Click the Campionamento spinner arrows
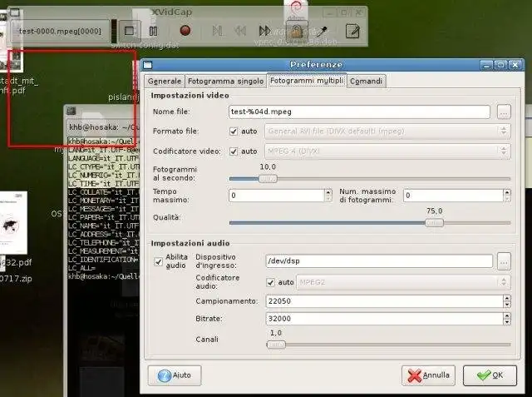Image resolution: width=532 pixels, height=397 pixels. click(x=507, y=301)
